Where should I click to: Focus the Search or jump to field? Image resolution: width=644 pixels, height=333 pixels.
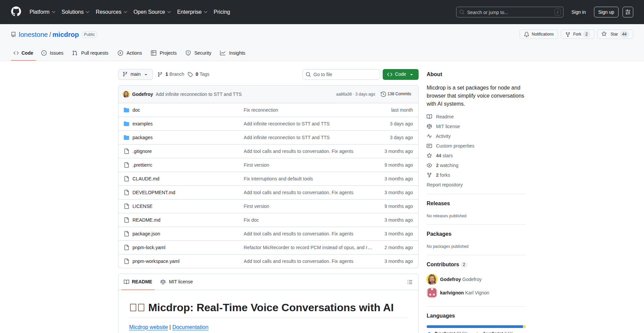point(510,12)
